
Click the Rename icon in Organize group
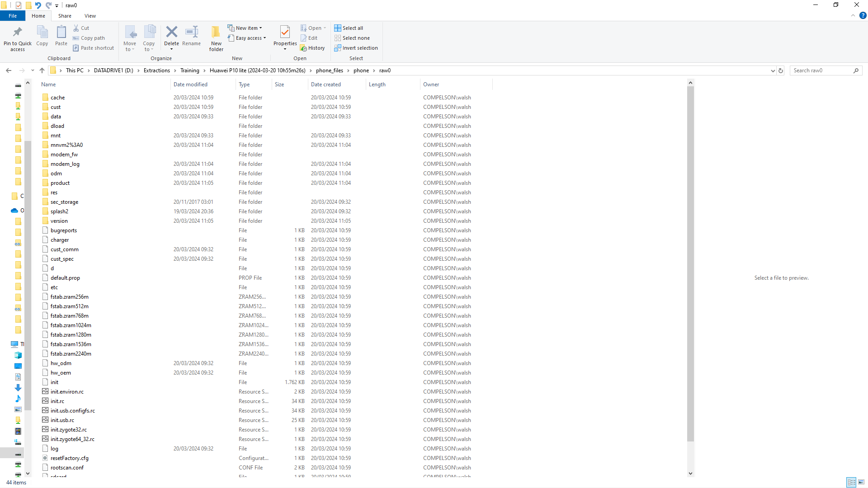coord(192,32)
